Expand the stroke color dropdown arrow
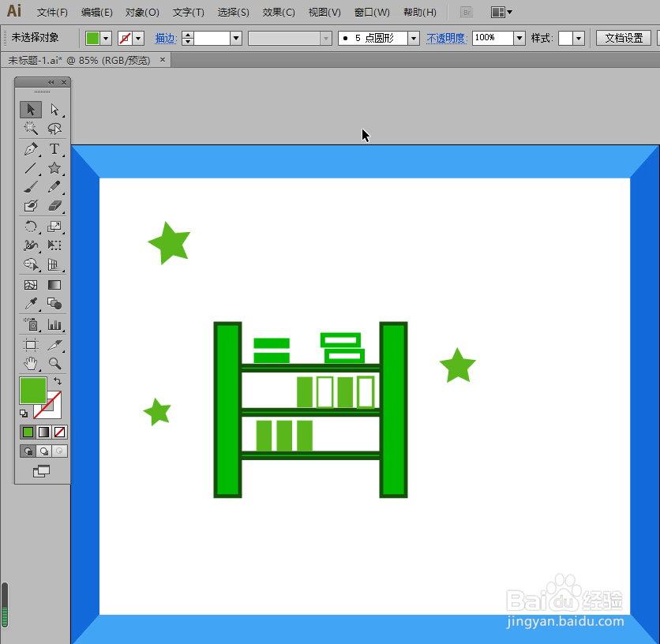The width and height of the screenshot is (660, 644). click(x=138, y=39)
